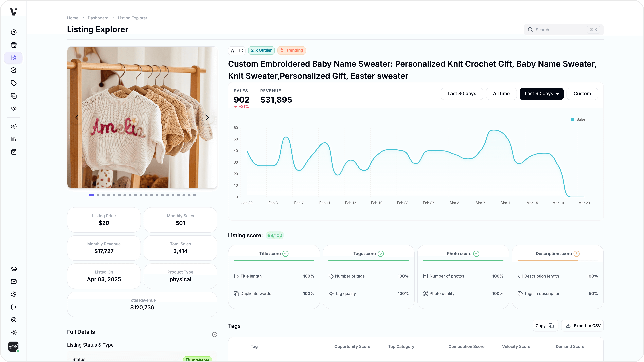
Task: Open the mail envelope sidebar icon
Action: (x=14, y=282)
